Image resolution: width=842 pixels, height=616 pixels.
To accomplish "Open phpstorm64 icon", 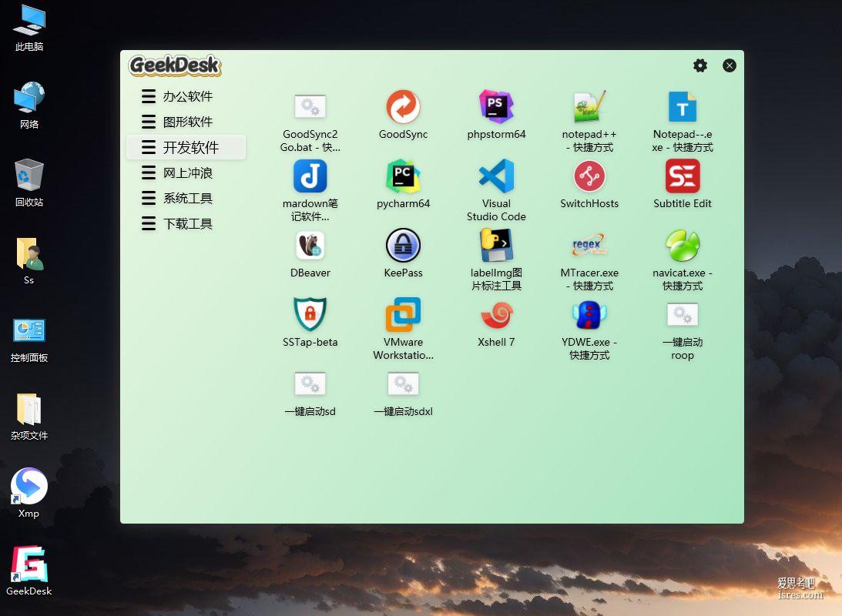I will tap(496, 106).
